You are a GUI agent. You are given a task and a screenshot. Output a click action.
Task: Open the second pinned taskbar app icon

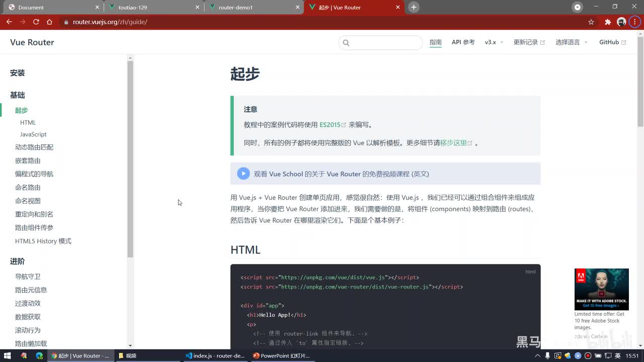[x=23, y=355]
